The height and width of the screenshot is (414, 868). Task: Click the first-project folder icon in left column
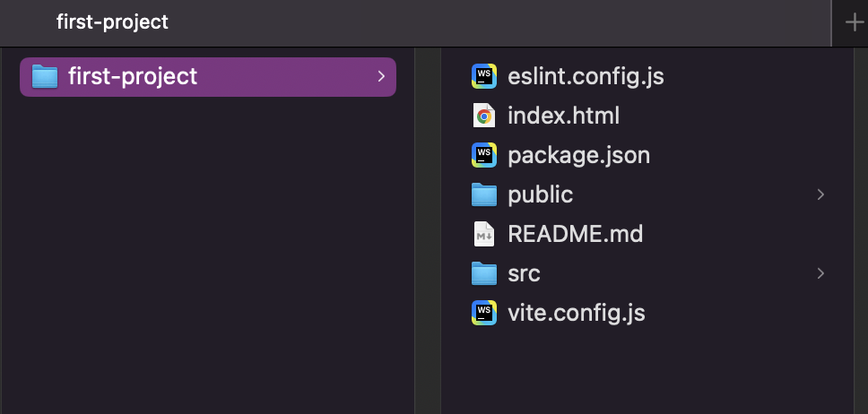(x=45, y=76)
